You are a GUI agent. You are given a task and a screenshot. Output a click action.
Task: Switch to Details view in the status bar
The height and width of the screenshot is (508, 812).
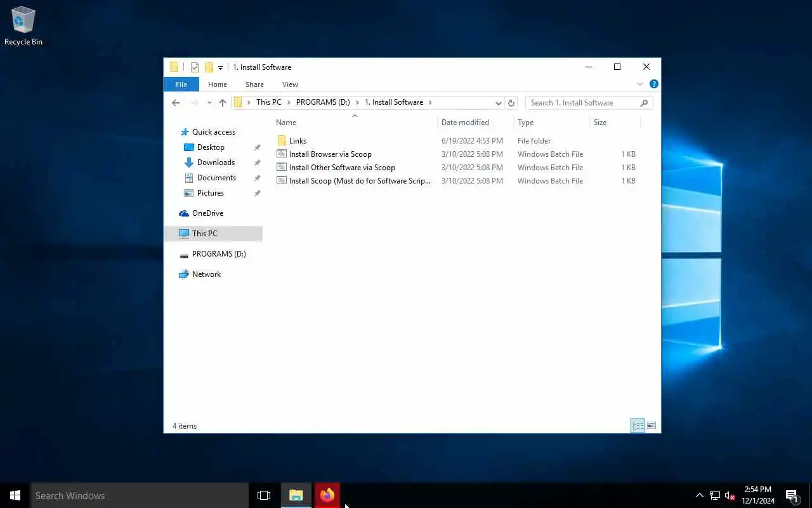[638, 425]
